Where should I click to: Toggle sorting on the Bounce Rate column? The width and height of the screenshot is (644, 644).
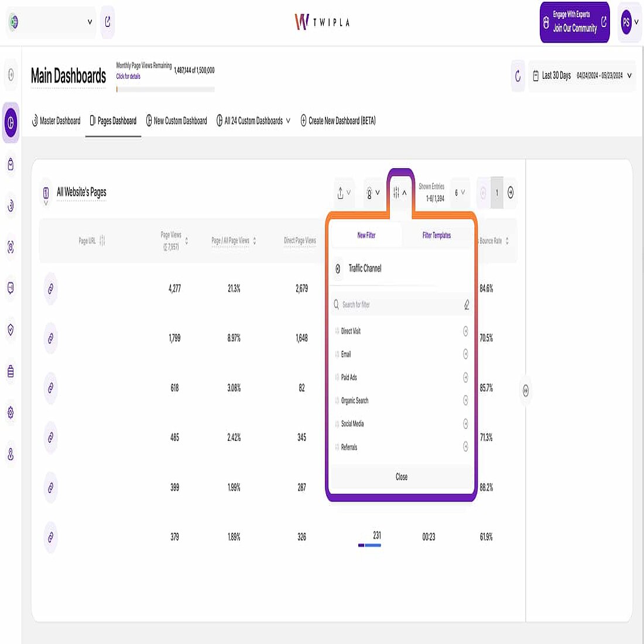(507, 241)
